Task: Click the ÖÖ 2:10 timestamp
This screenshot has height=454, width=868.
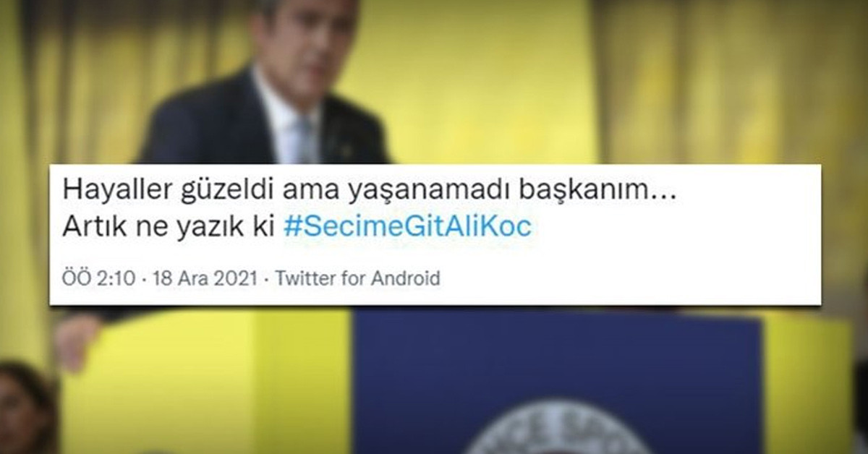Action: (98, 278)
